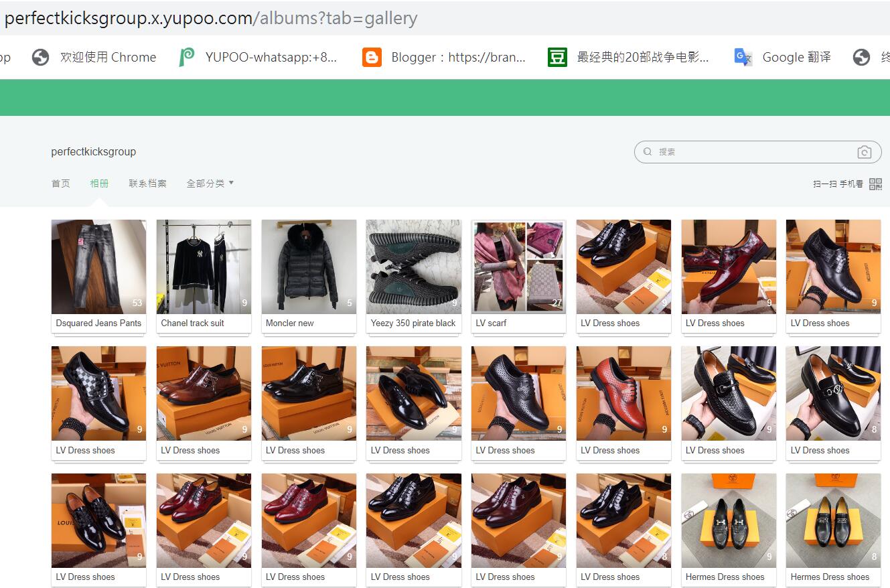This screenshot has width=890, height=588.
Task: Expand the 全部分类 category dropdown
Action: pos(210,183)
